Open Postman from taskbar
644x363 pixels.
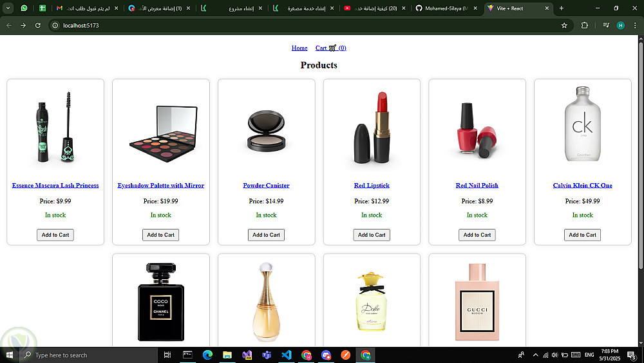coord(346,355)
